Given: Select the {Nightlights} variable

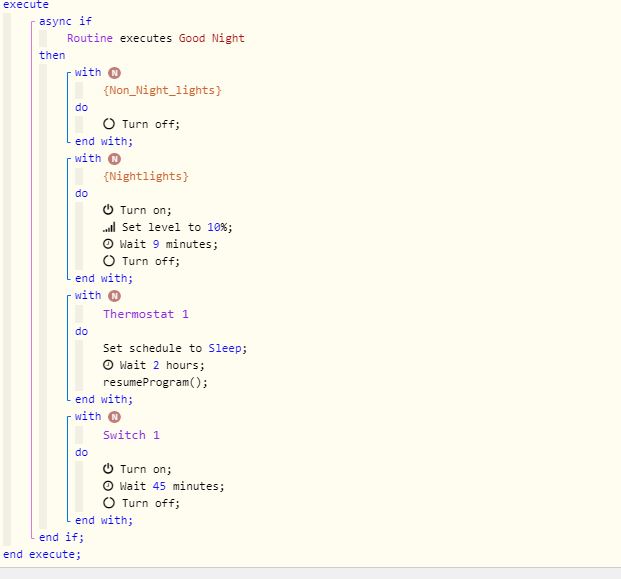Looking at the screenshot, I should coord(146,176).
